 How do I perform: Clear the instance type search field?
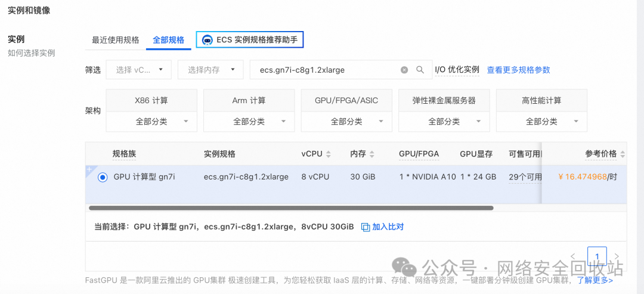[x=404, y=70]
